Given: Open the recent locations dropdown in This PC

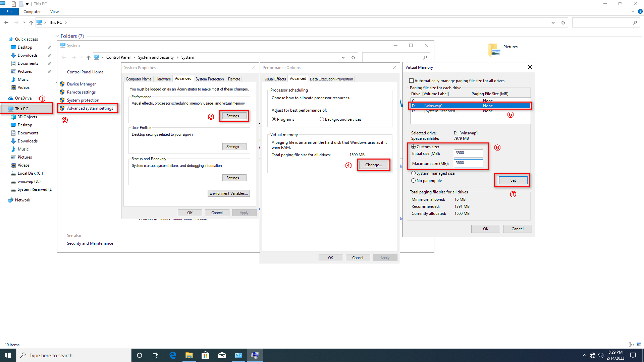Looking at the screenshot, I should pyautogui.click(x=24, y=22).
